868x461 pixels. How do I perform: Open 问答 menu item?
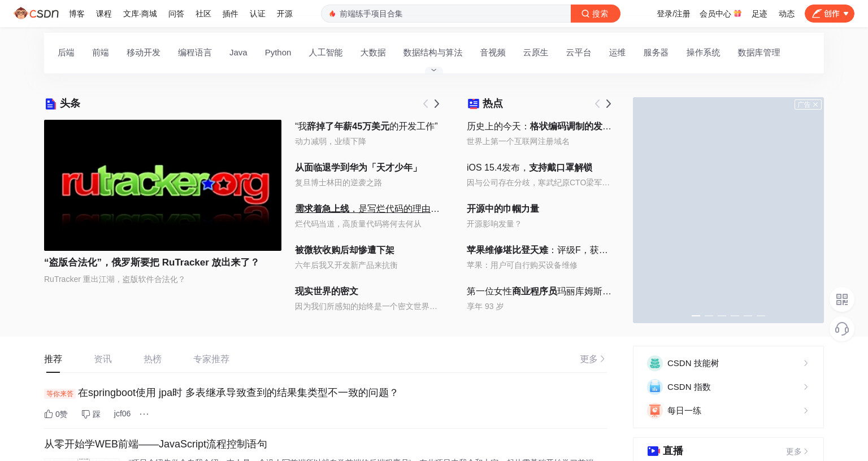pyautogui.click(x=176, y=14)
